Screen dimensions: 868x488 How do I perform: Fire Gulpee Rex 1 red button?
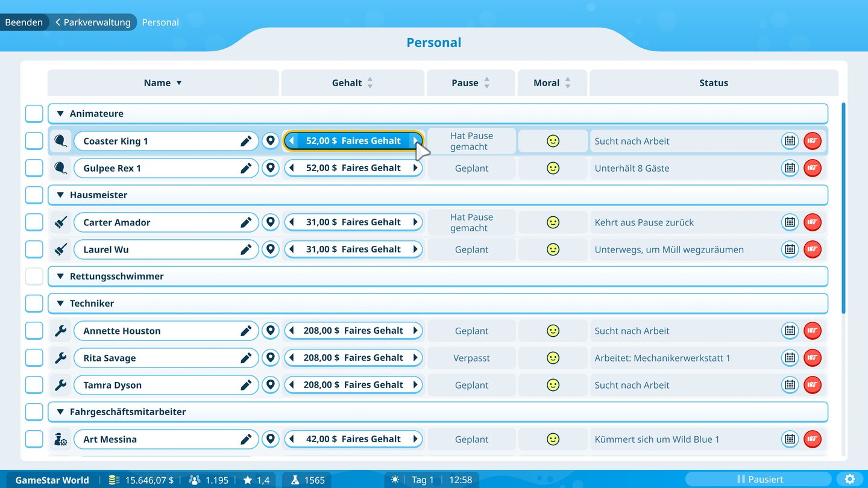tap(813, 168)
